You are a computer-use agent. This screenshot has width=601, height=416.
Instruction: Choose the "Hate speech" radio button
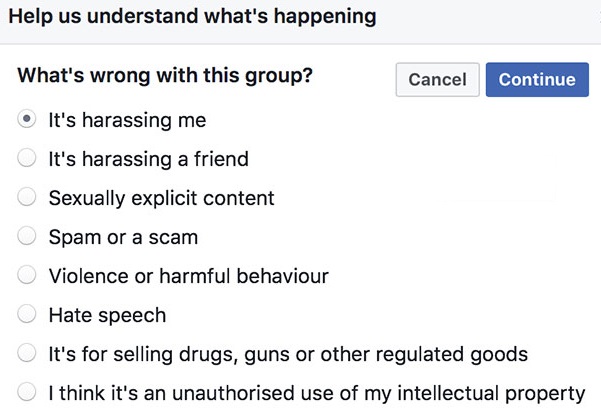28,315
